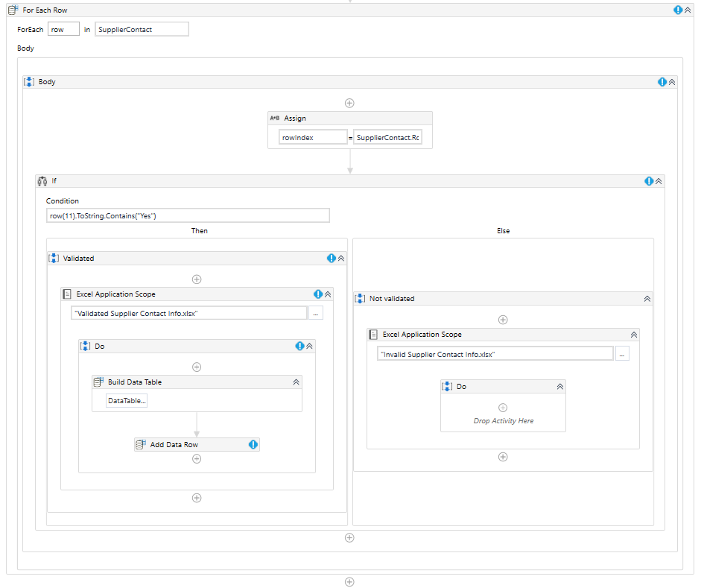
Task: Click the sequence icon on the Body container
Action: pyautogui.click(x=29, y=81)
